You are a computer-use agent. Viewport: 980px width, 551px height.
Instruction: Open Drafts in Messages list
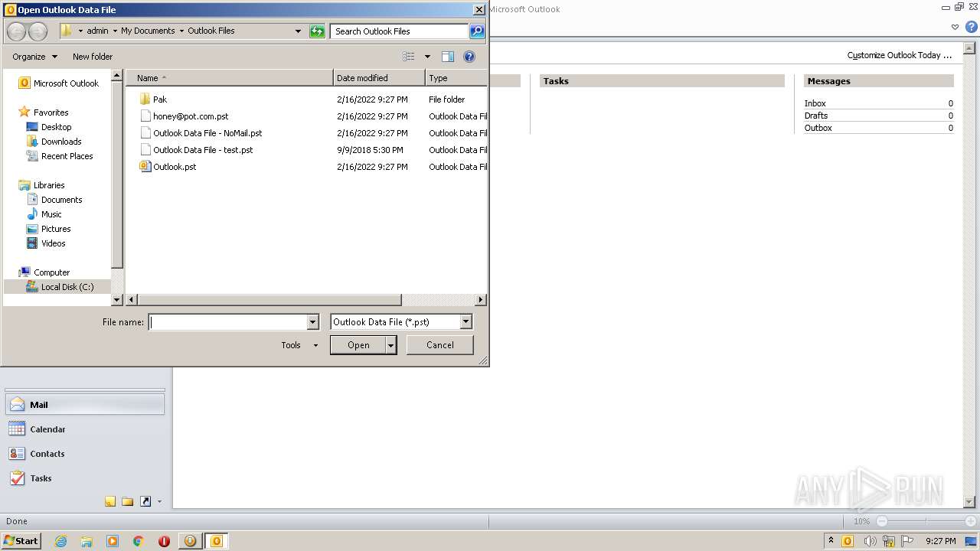[815, 116]
